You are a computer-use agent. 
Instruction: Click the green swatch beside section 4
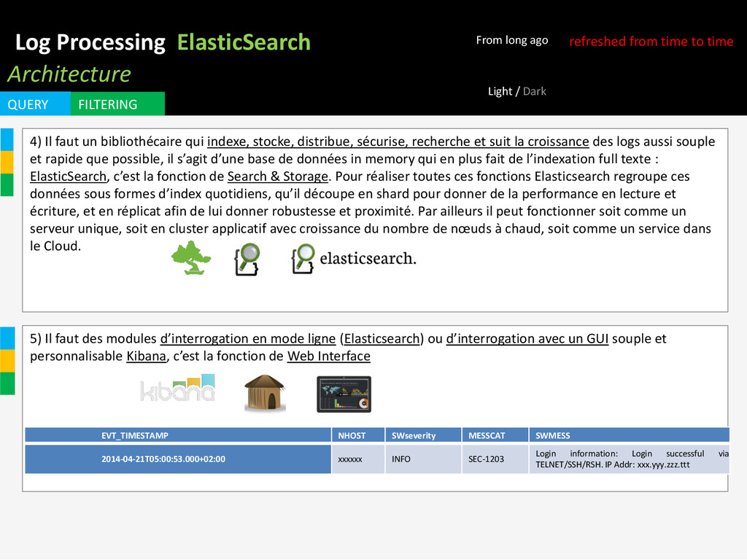click(x=7, y=185)
